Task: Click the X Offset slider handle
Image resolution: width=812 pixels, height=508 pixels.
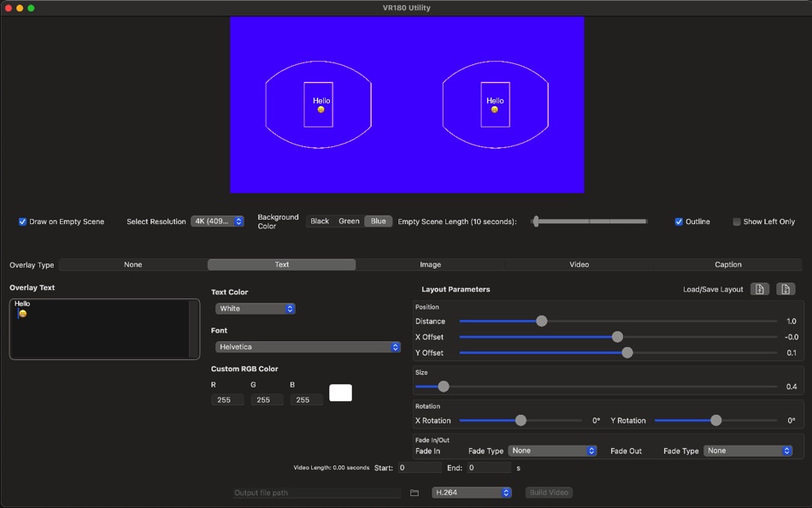Action: click(617, 337)
